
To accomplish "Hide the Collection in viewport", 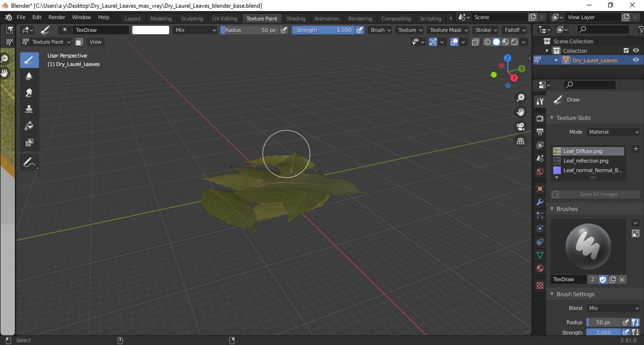I will [x=636, y=50].
